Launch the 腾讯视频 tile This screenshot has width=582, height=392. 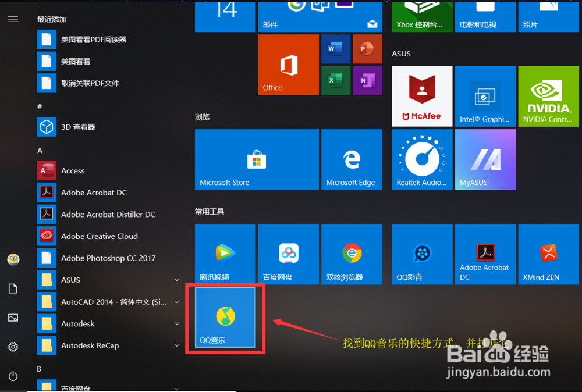point(225,254)
